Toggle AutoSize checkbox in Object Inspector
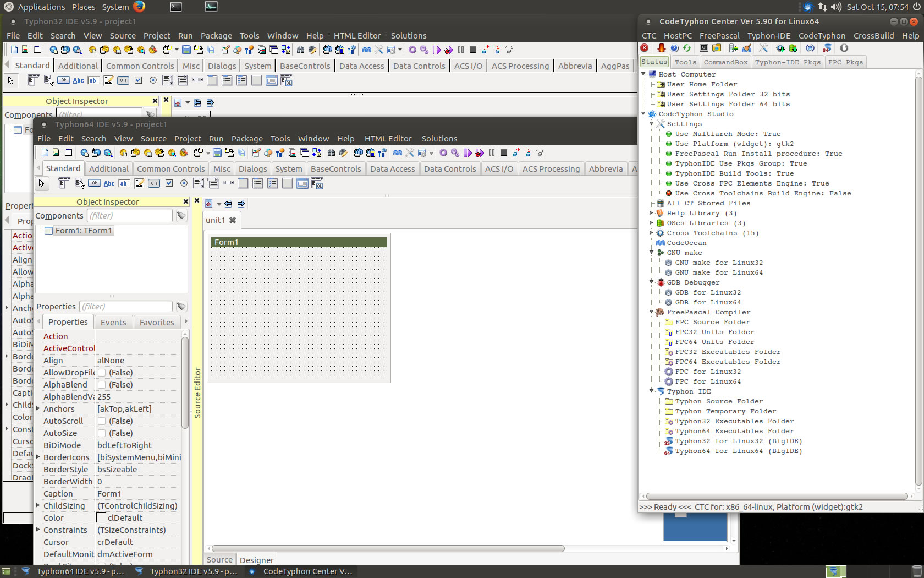924x578 pixels. click(x=102, y=433)
